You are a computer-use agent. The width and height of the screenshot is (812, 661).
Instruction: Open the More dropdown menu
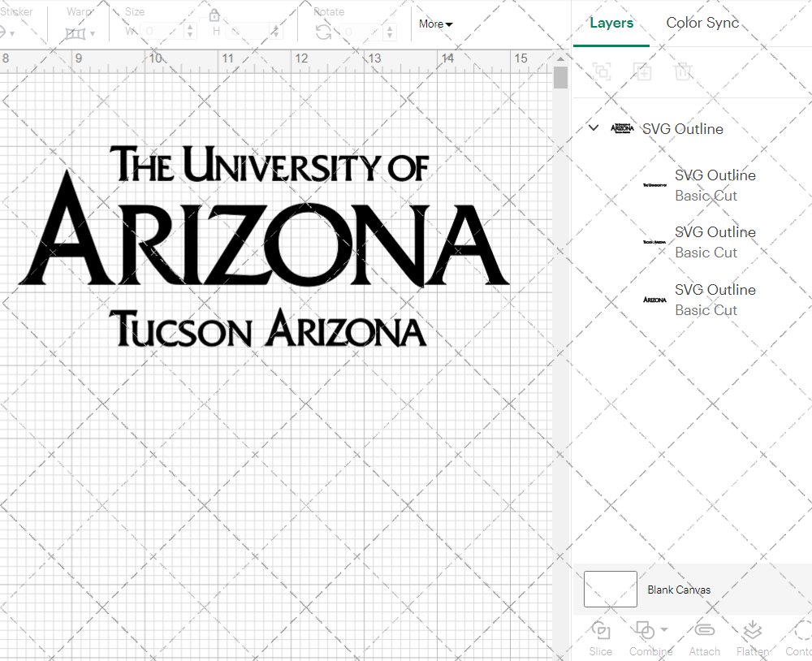pyautogui.click(x=435, y=24)
